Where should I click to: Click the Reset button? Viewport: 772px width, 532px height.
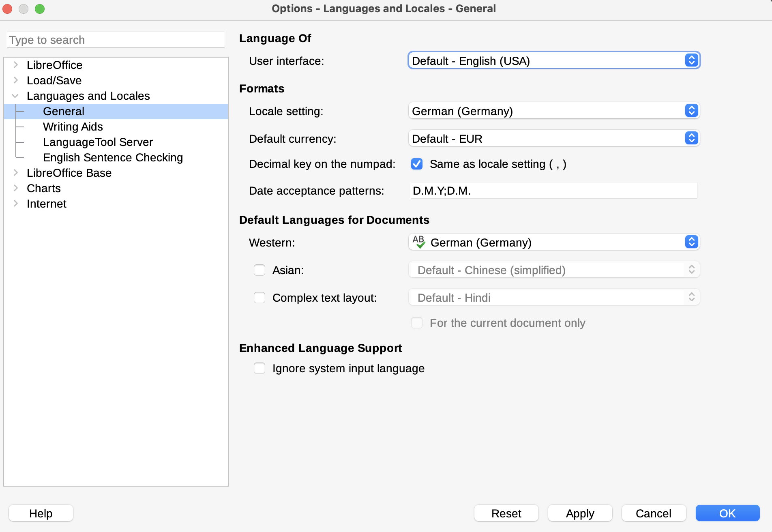click(x=506, y=513)
